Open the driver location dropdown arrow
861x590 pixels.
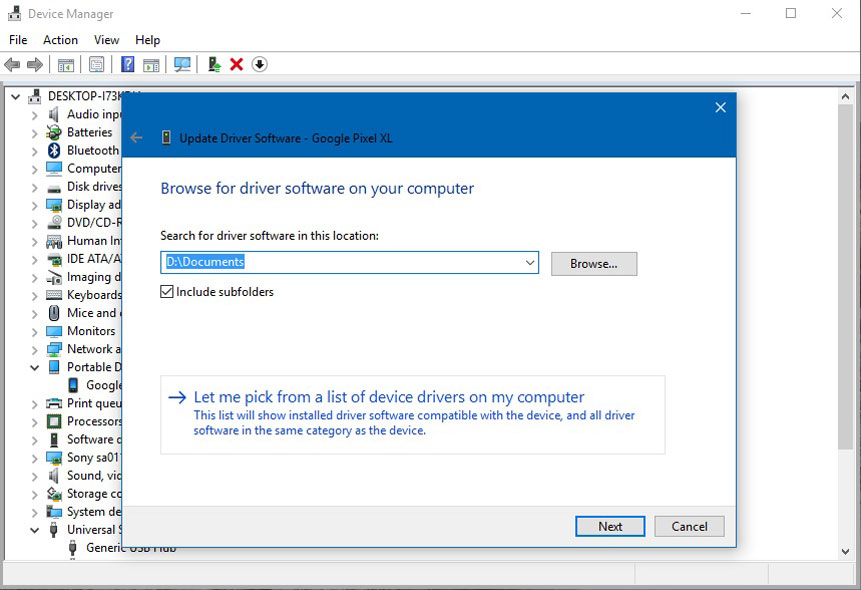tap(530, 263)
